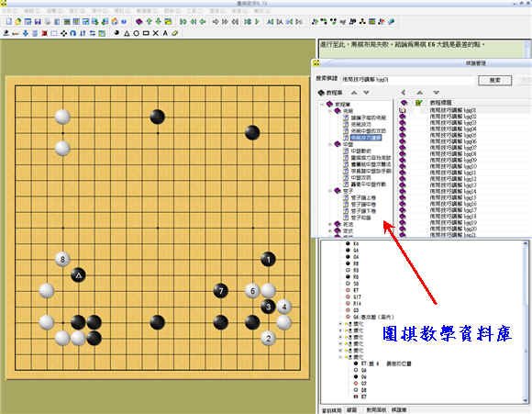Viewport: 532px width, 414px height.
Task: Select the letter A label tool
Action: [165, 33]
